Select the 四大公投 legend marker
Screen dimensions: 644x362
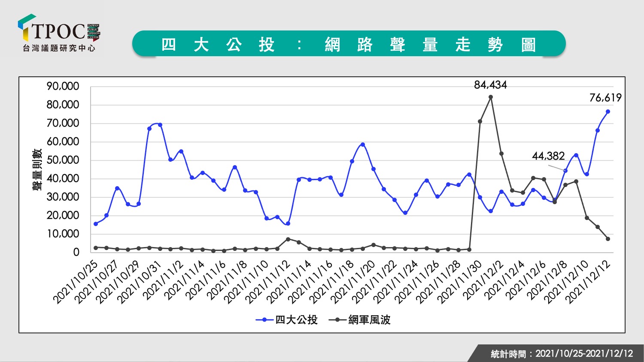pos(265,320)
